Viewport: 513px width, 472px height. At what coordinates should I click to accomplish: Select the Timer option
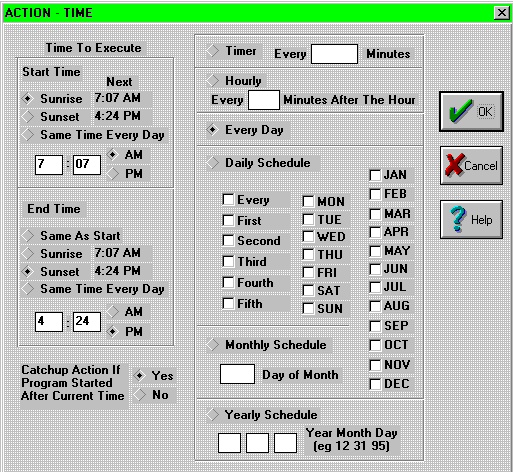[212, 51]
